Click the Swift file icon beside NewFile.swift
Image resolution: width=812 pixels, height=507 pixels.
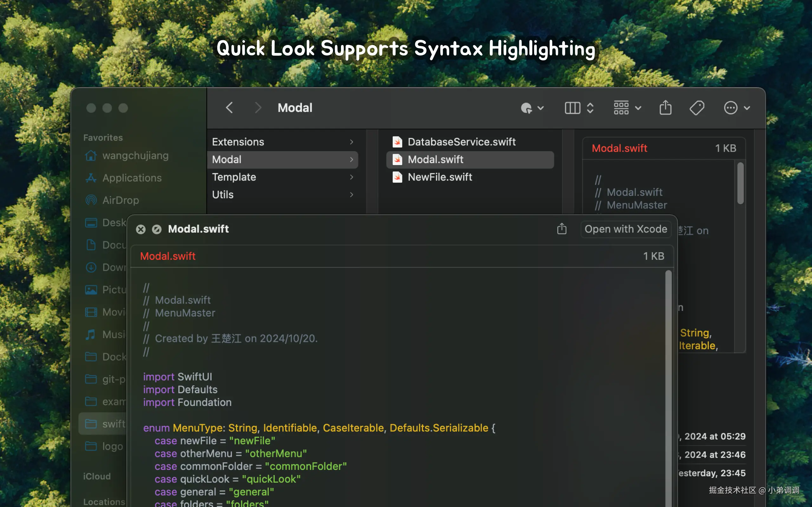[397, 177]
